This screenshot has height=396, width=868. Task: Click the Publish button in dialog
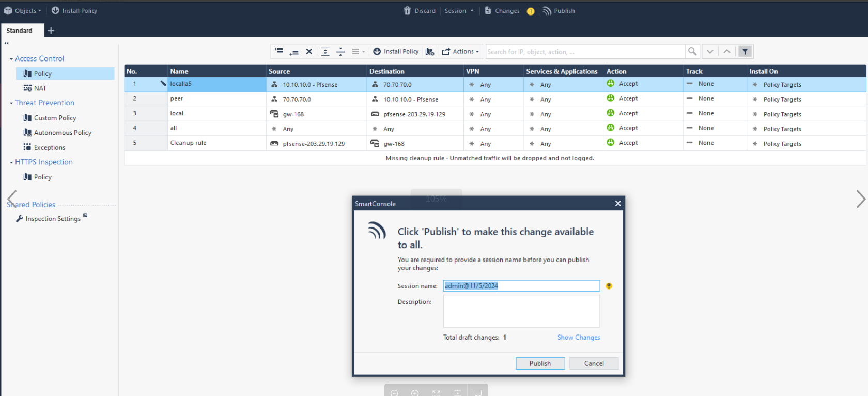[540, 363]
